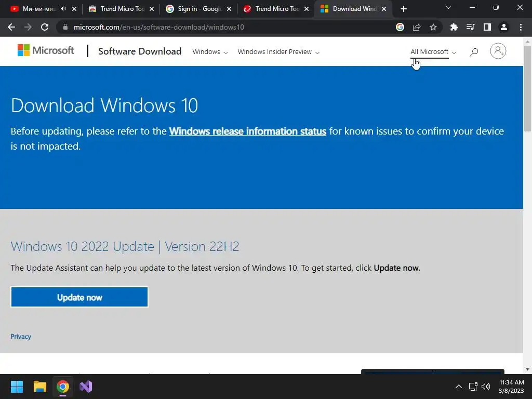Viewport: 532px width, 399px height.
Task: Click Software Download heading link
Action: 140,51
